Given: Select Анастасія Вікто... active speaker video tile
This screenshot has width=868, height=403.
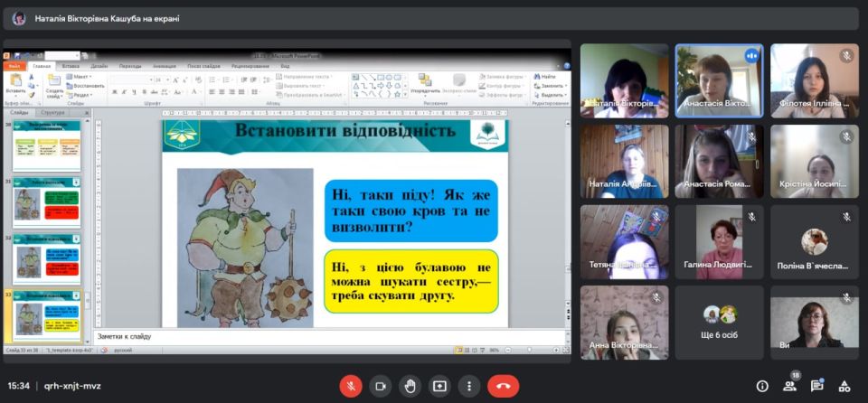Looking at the screenshot, I should (720, 80).
